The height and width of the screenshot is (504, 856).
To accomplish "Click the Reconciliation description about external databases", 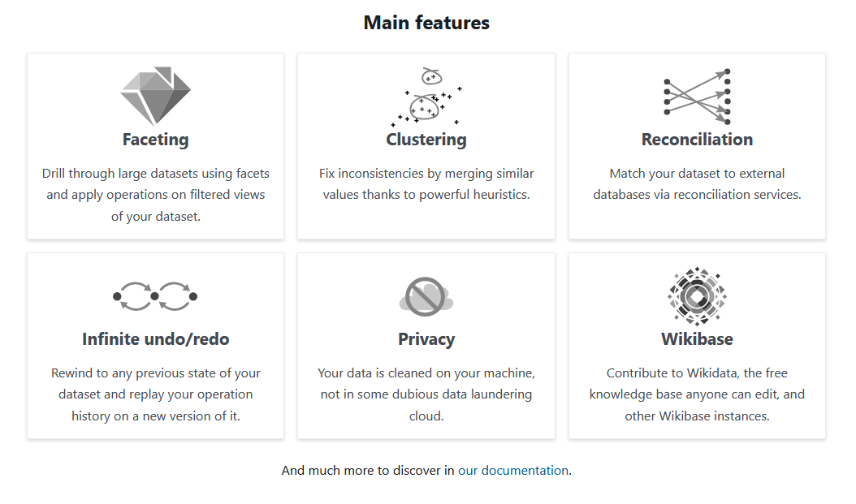I will [x=697, y=183].
